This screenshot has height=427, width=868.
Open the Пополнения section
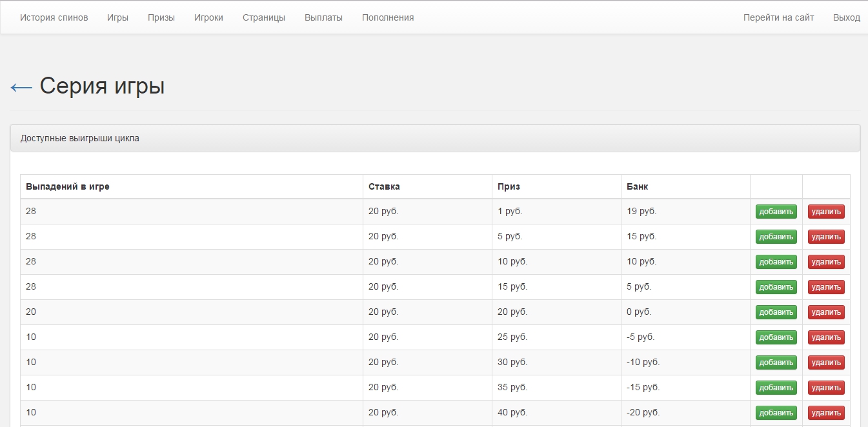tap(388, 17)
